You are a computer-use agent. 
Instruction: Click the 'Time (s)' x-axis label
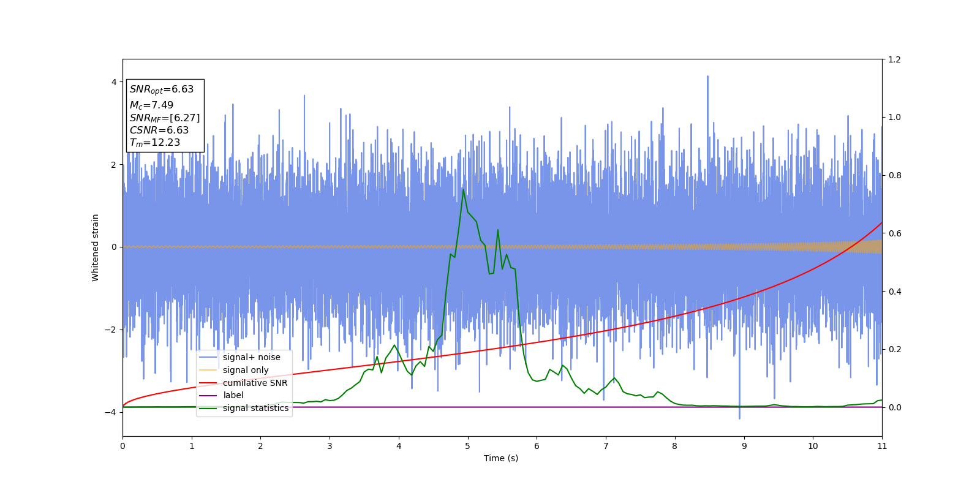point(501,458)
